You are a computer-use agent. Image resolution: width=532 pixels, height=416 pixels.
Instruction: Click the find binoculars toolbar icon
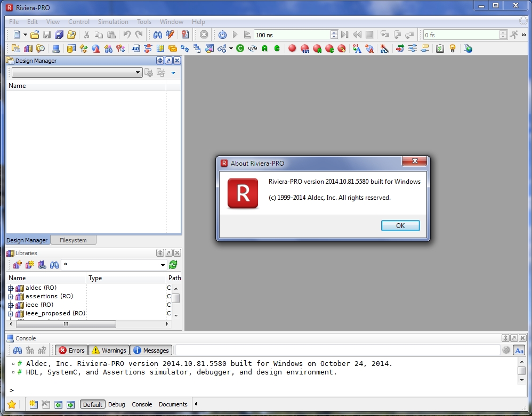(157, 35)
